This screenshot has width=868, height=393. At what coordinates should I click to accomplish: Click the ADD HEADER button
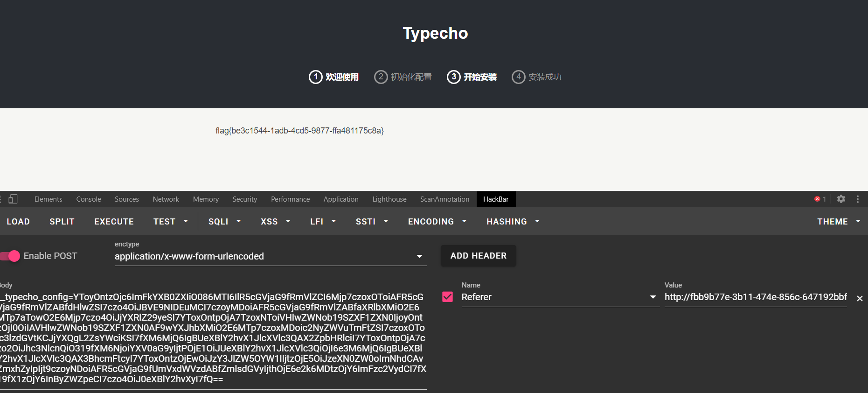(479, 256)
